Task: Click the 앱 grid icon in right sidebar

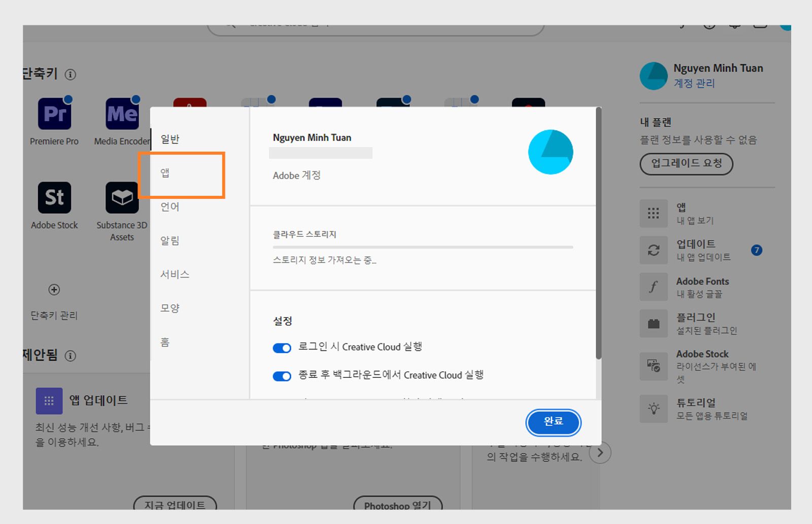Action: point(653,213)
